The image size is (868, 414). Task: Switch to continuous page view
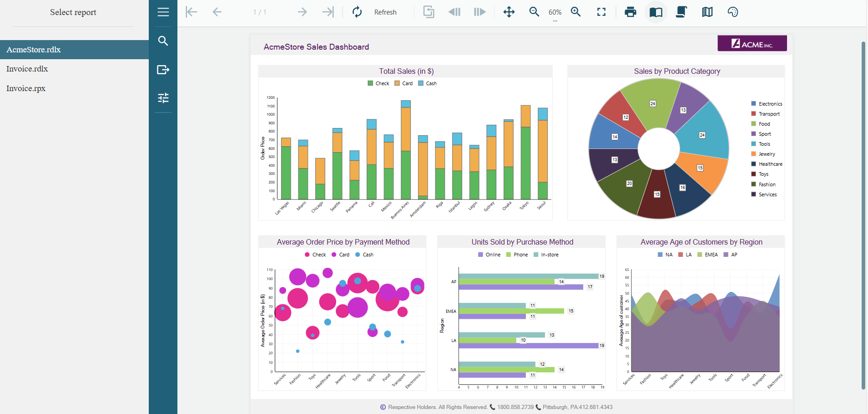681,12
